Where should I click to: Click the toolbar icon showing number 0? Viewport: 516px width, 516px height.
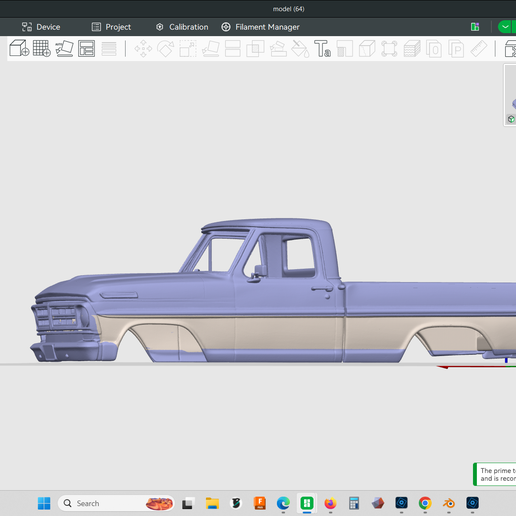tap(434, 49)
